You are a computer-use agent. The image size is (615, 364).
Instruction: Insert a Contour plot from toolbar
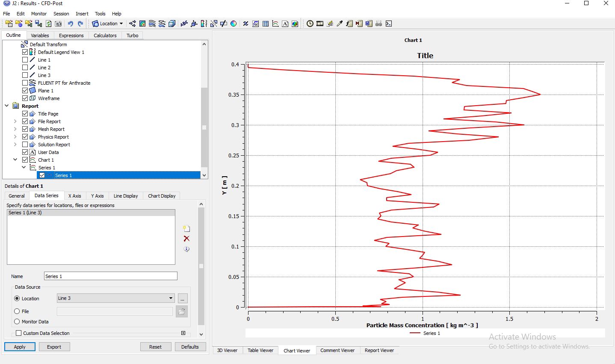(142, 24)
